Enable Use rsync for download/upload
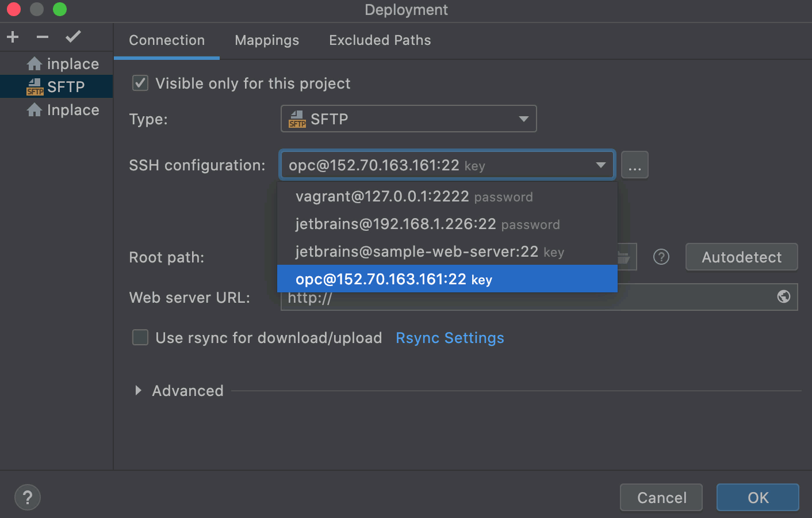The width and height of the screenshot is (812, 518). pos(140,337)
